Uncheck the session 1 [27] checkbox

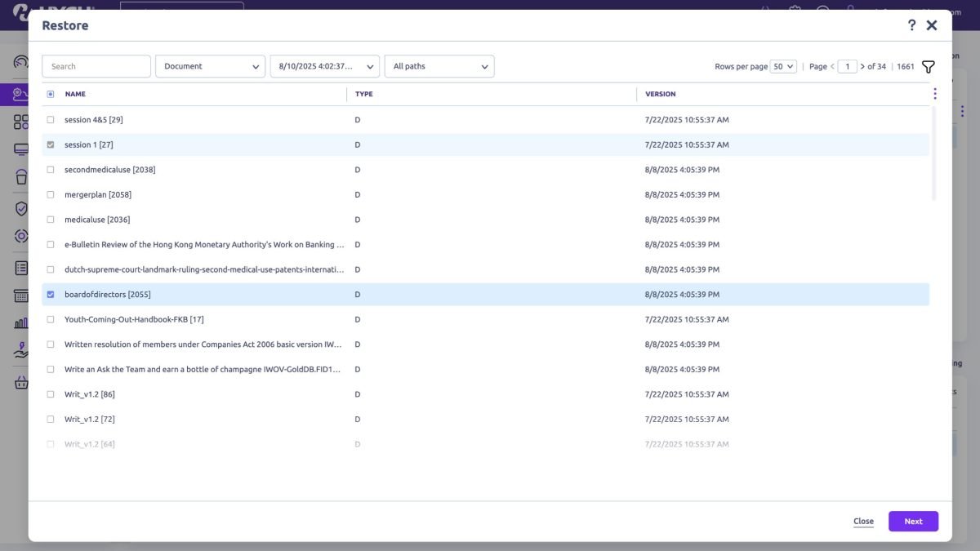point(50,144)
